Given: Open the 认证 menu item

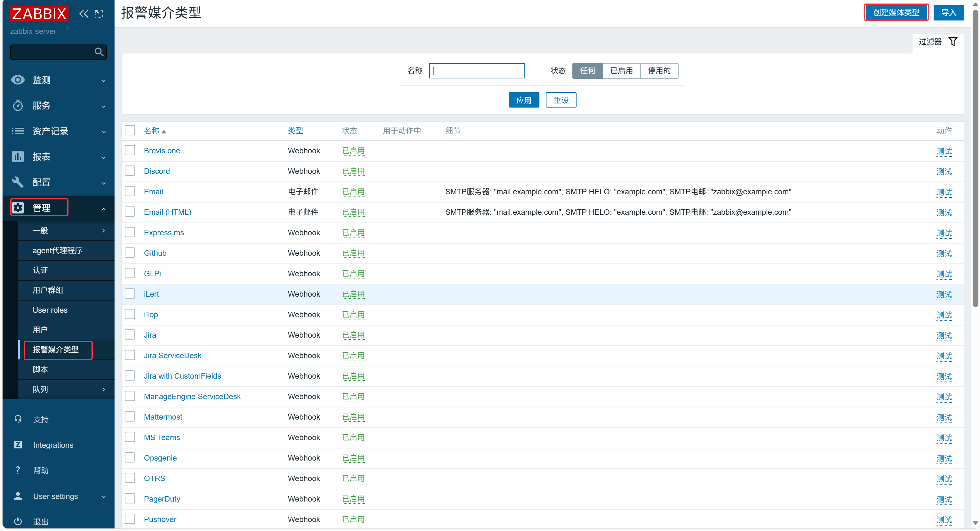Looking at the screenshot, I should pos(66,270).
